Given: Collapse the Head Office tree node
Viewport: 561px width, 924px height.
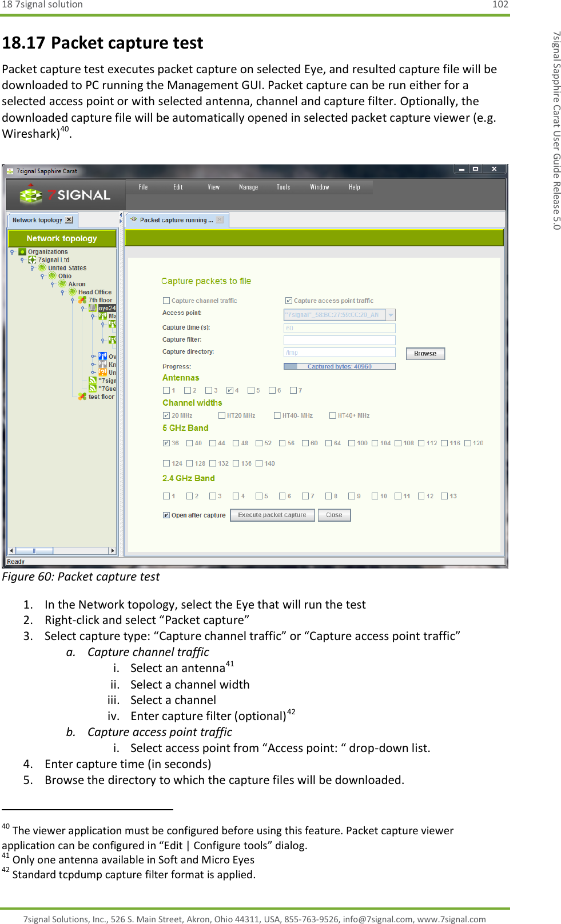Looking at the screenshot, I should [62, 291].
